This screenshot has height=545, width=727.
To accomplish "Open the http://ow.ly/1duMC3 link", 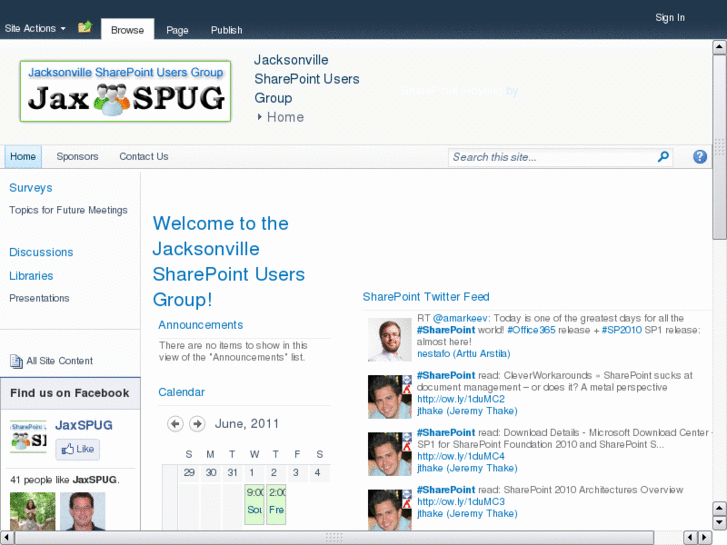I will tap(461, 501).
